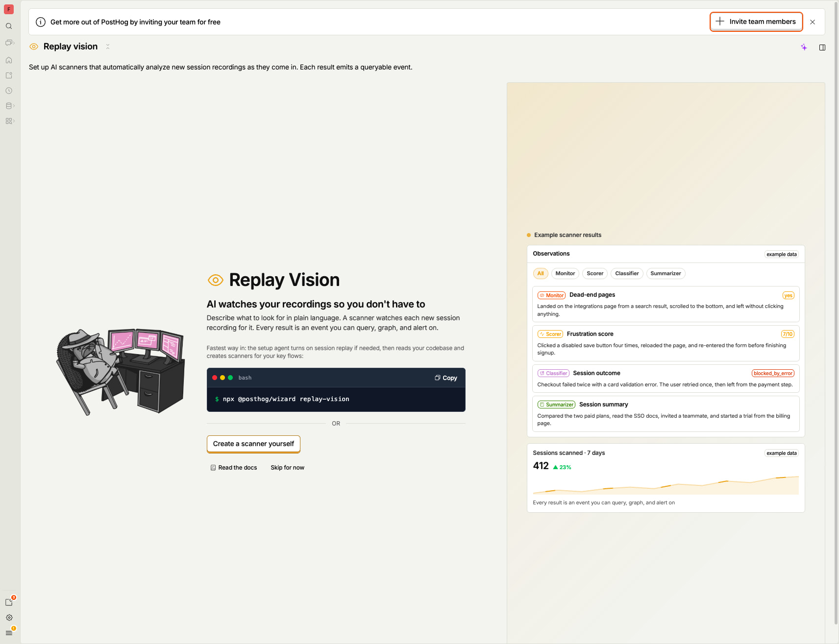Open the Frustration score observation card
The image size is (839, 644).
pos(666,343)
